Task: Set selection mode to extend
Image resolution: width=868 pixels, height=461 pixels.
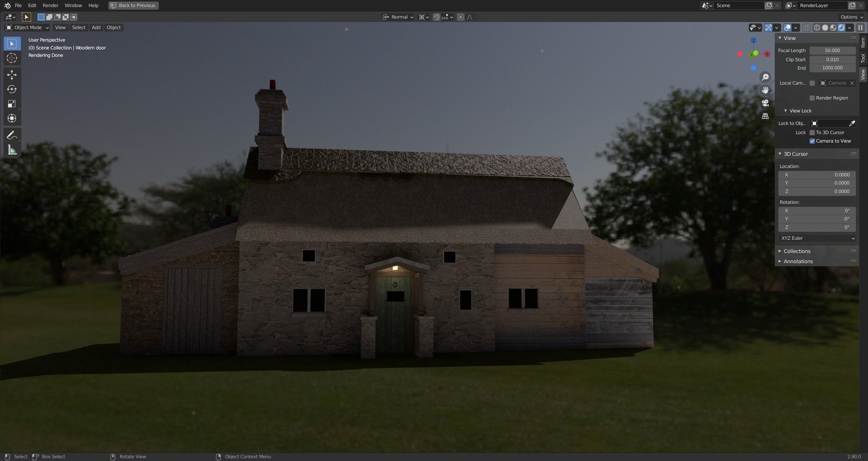Action: (x=49, y=17)
